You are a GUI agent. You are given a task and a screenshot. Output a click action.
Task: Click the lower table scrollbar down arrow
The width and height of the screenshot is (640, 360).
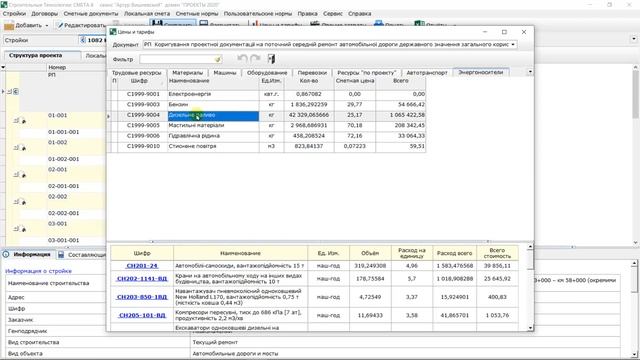(530, 328)
